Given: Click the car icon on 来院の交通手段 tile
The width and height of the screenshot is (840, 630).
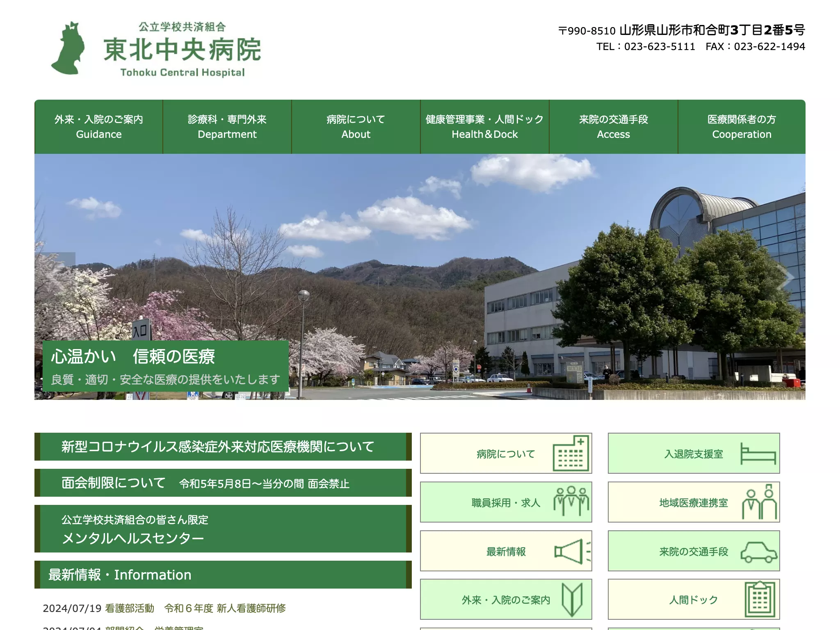Looking at the screenshot, I should point(759,552).
